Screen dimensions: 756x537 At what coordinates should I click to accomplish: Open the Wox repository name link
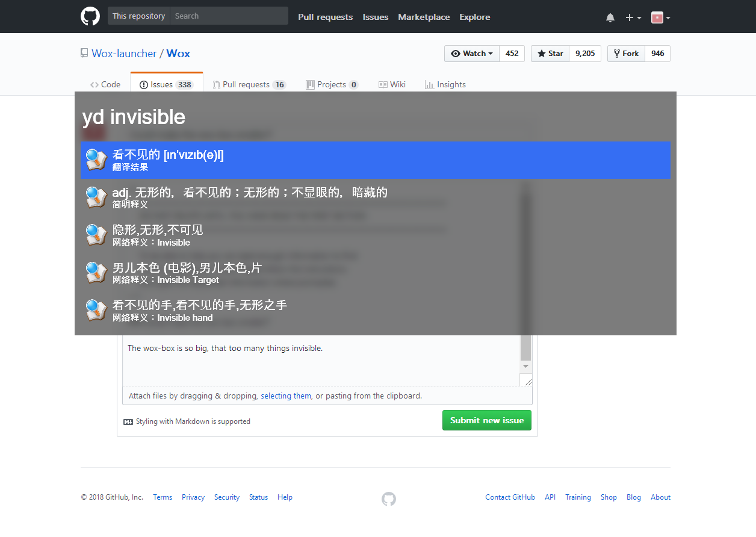point(178,54)
